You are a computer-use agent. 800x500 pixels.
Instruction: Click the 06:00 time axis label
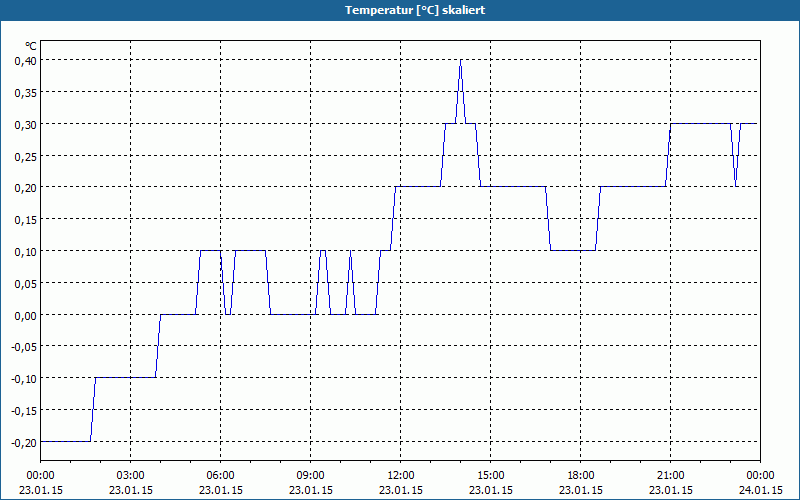click(x=220, y=476)
